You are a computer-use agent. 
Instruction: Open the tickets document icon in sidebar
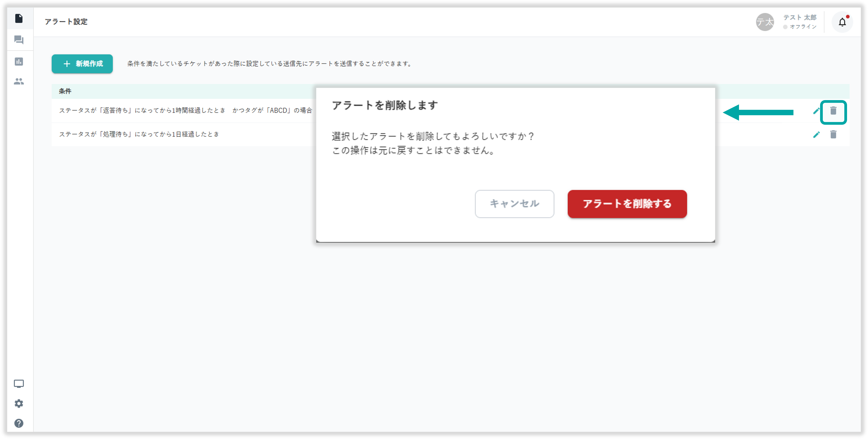point(19,19)
